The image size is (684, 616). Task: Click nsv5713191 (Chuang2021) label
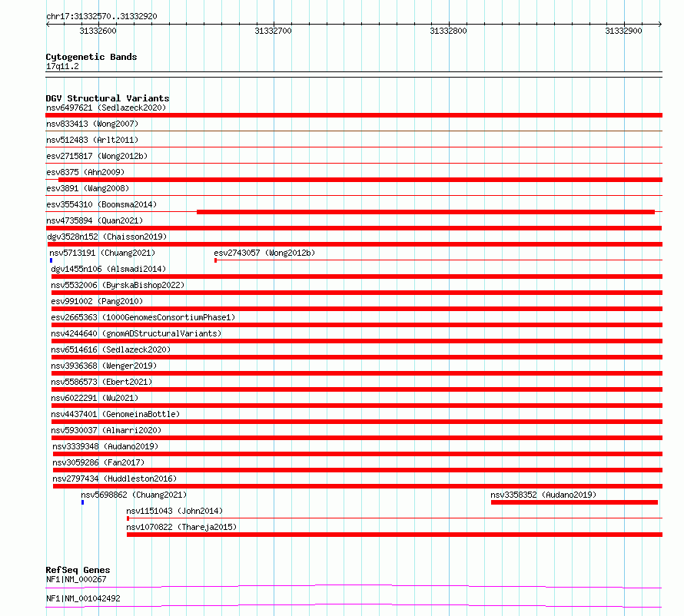tap(102, 253)
